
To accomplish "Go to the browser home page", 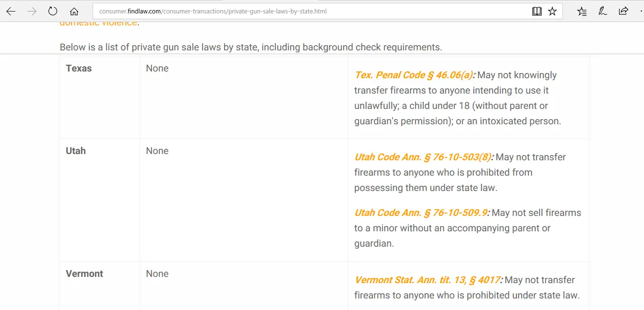I will 74,11.
